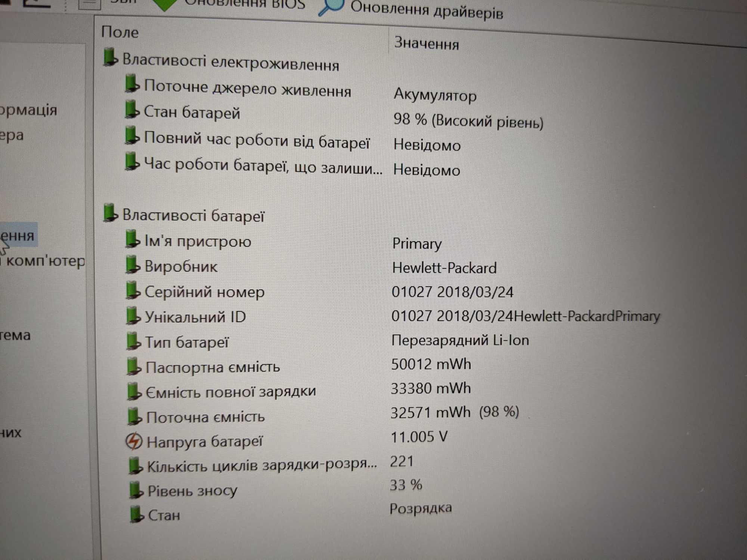This screenshot has height=560, width=747.
Task: Select the Паспортна ємність row
Action: click(299, 366)
